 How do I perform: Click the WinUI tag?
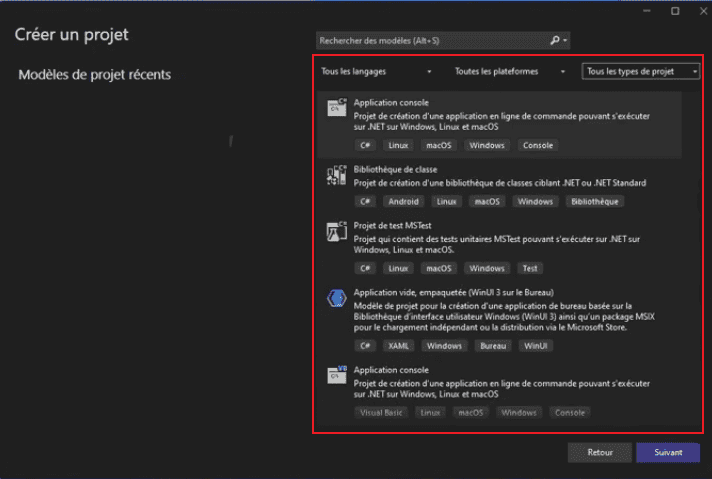coord(536,346)
